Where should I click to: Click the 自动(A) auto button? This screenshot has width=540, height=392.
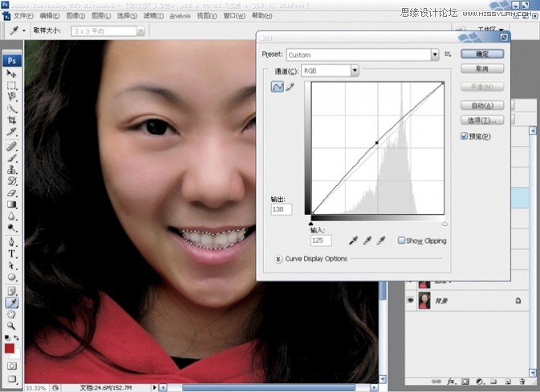(482, 105)
